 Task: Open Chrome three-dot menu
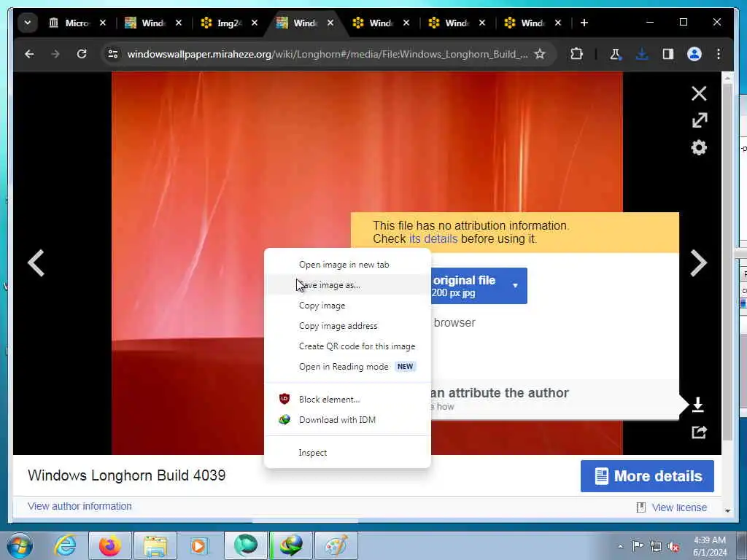[x=719, y=54]
